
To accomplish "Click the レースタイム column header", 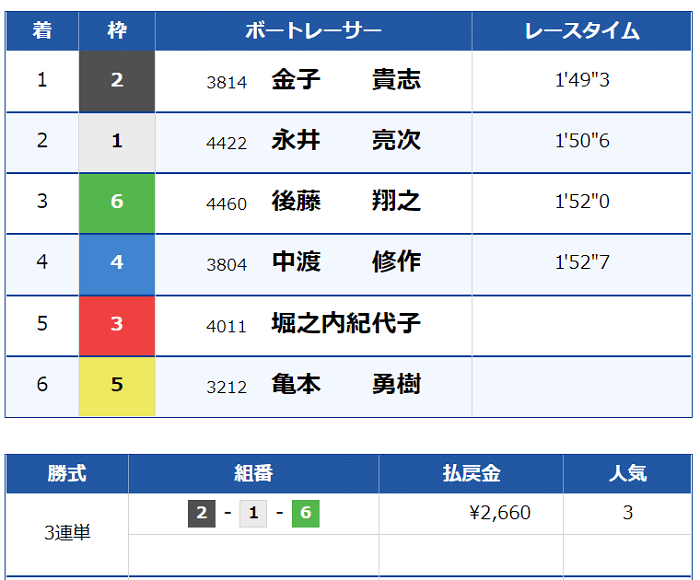I will 582,31.
